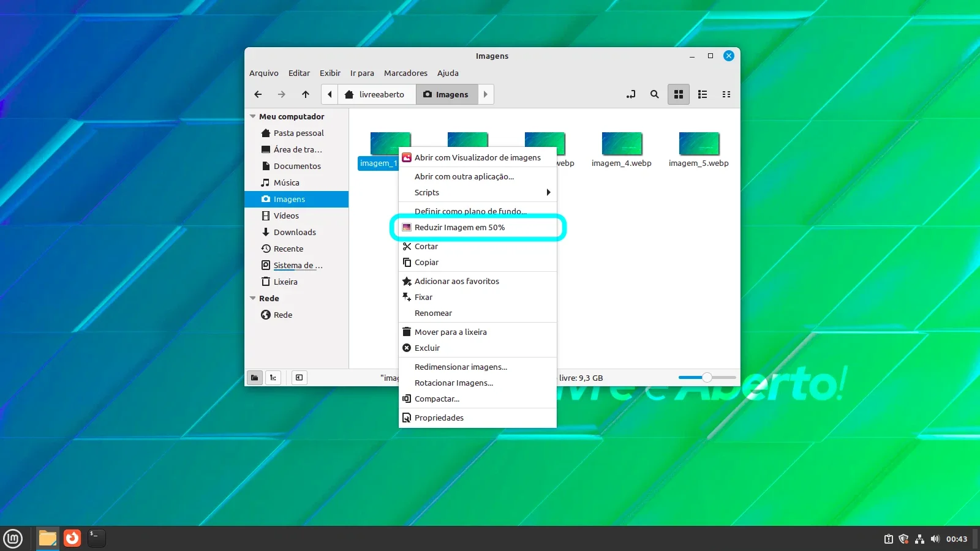Open the volume control in tray
980x551 pixels.
935,539
